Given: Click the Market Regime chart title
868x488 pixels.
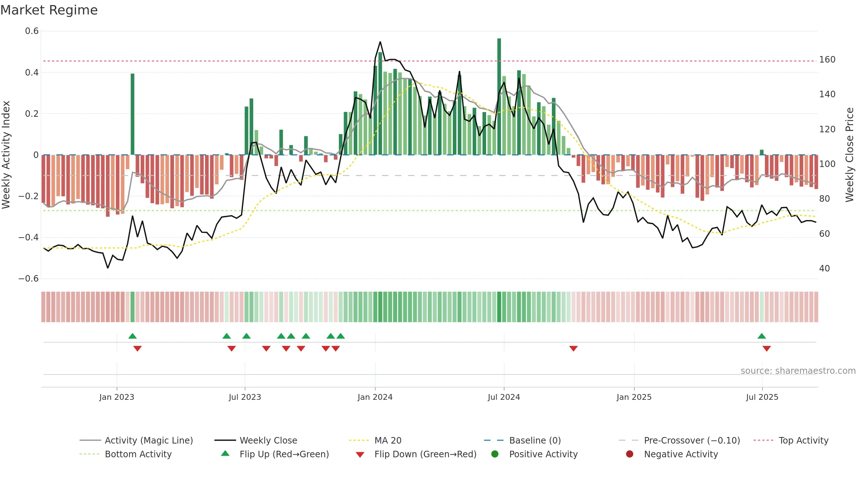Looking at the screenshot, I should 49,10.
